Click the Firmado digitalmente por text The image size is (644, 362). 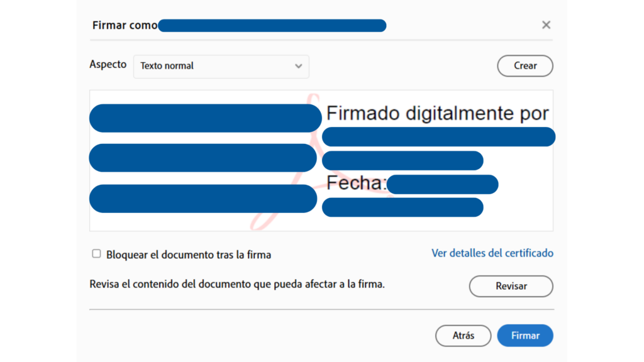437,114
